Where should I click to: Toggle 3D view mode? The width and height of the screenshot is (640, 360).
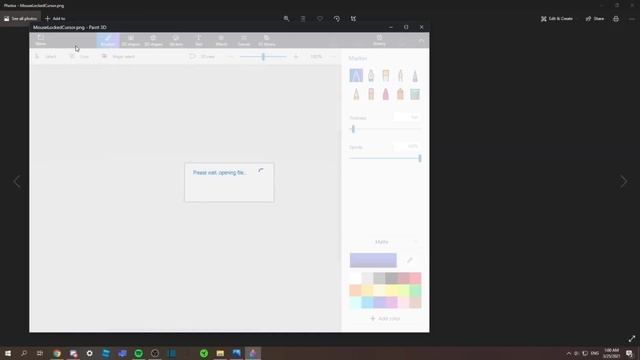coord(202,56)
